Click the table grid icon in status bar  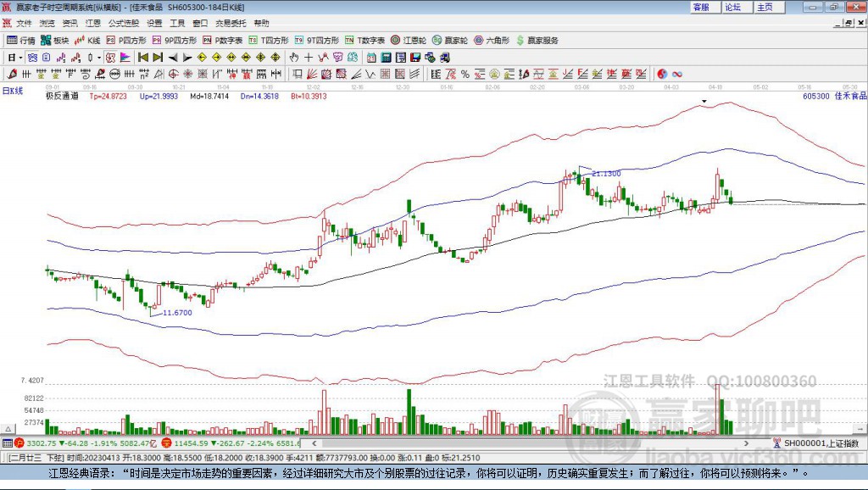(7, 443)
